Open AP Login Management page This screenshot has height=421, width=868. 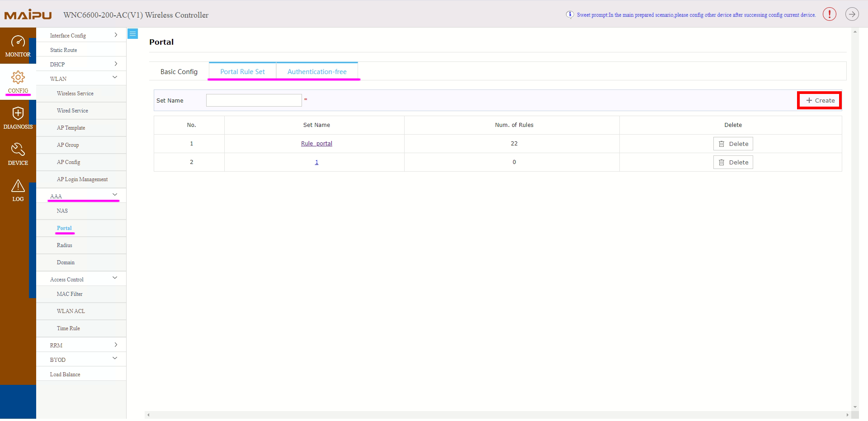click(x=82, y=179)
